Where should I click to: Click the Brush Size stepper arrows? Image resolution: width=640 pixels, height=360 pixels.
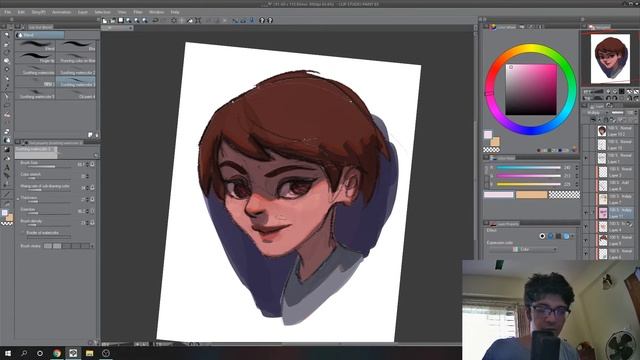point(87,164)
